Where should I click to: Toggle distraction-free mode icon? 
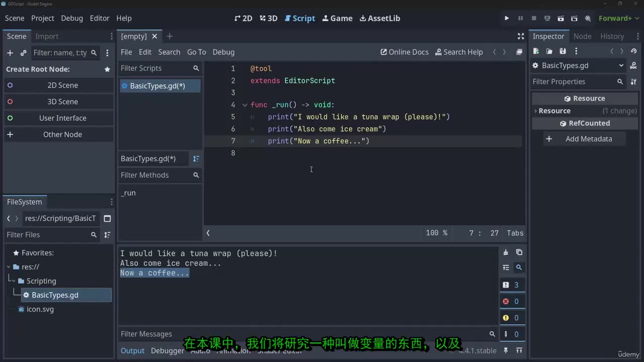(x=521, y=36)
